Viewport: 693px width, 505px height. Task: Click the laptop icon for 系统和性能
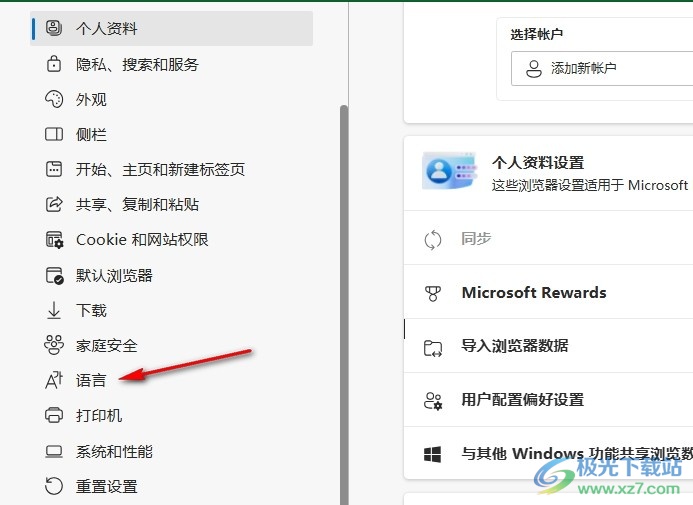pyautogui.click(x=54, y=451)
